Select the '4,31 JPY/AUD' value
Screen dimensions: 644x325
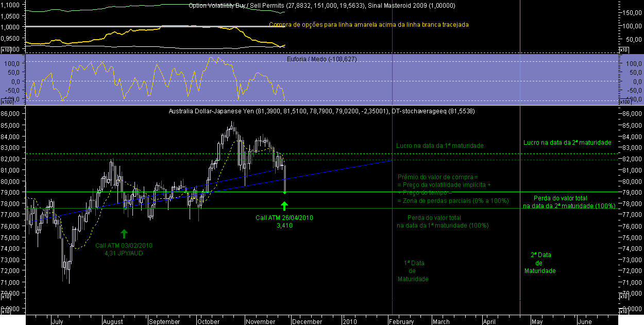pyautogui.click(x=124, y=253)
